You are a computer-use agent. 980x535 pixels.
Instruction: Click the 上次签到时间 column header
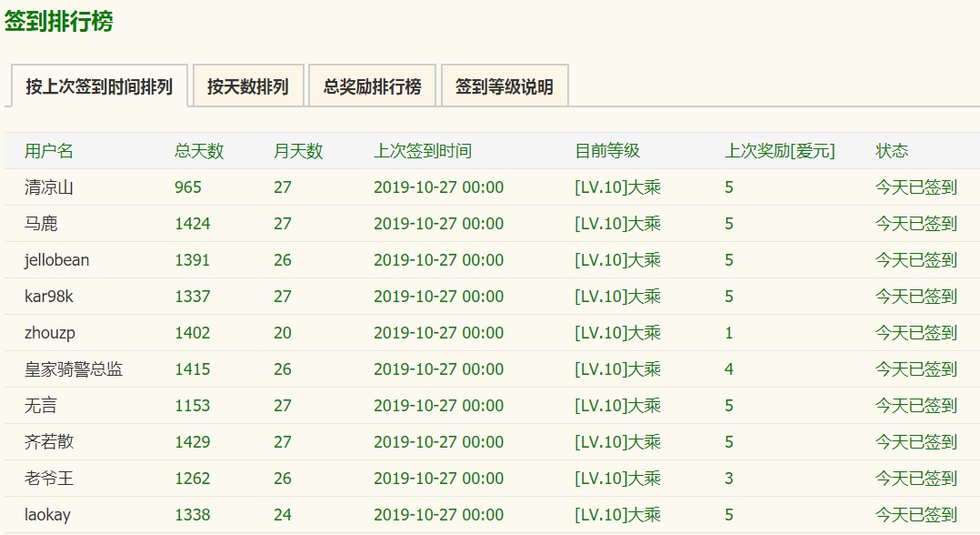[x=423, y=151]
